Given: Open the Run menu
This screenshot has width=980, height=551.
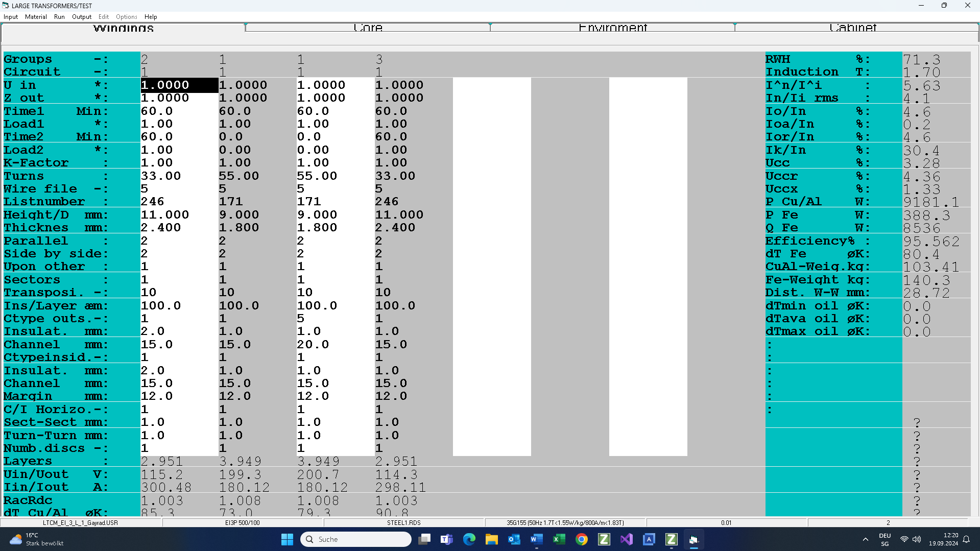Looking at the screenshot, I should tap(59, 17).
